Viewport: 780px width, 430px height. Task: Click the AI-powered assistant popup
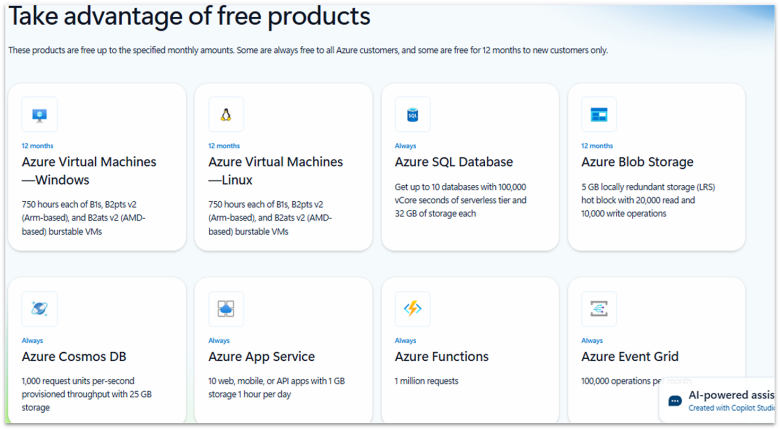click(x=725, y=401)
